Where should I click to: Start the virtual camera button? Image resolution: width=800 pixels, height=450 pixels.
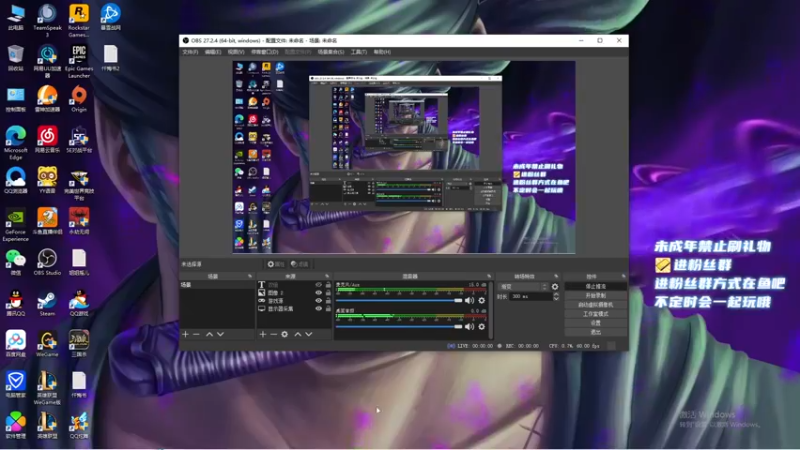[x=595, y=305]
